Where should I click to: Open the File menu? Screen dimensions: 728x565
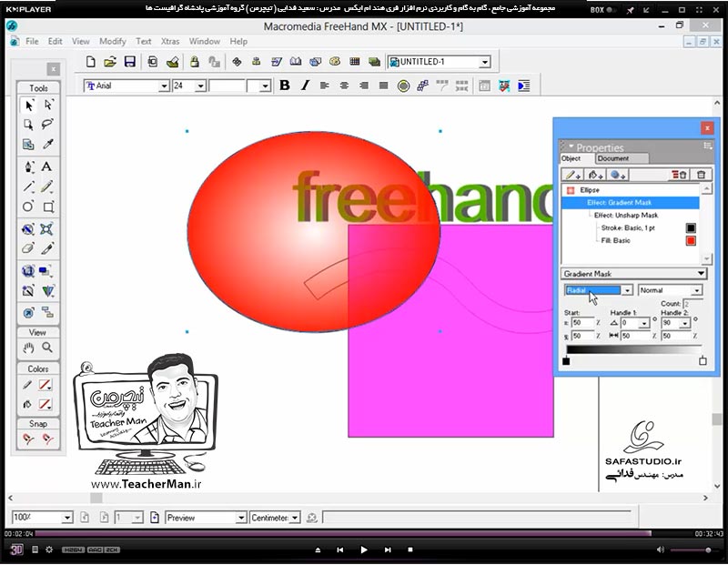pyautogui.click(x=32, y=41)
